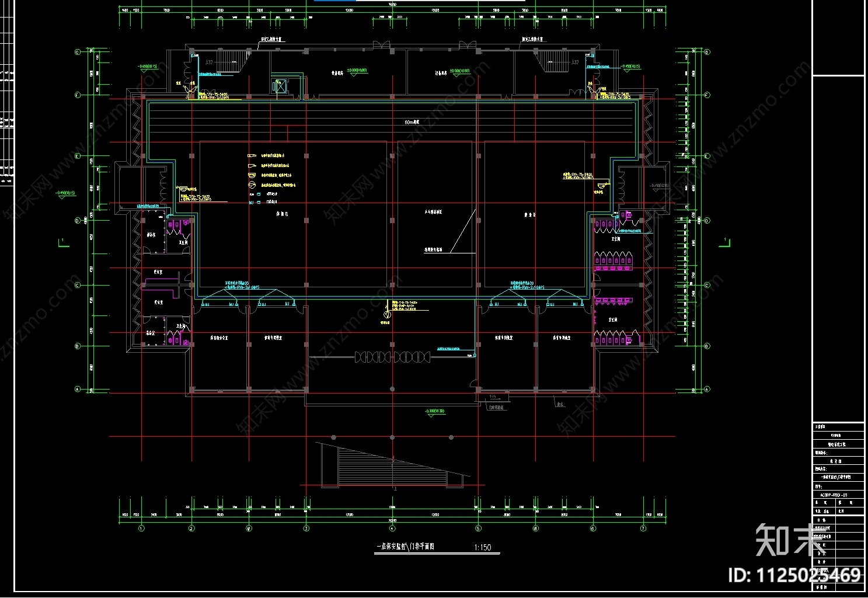
Task: Click the right J-32 stair label
Action: [x=574, y=62]
